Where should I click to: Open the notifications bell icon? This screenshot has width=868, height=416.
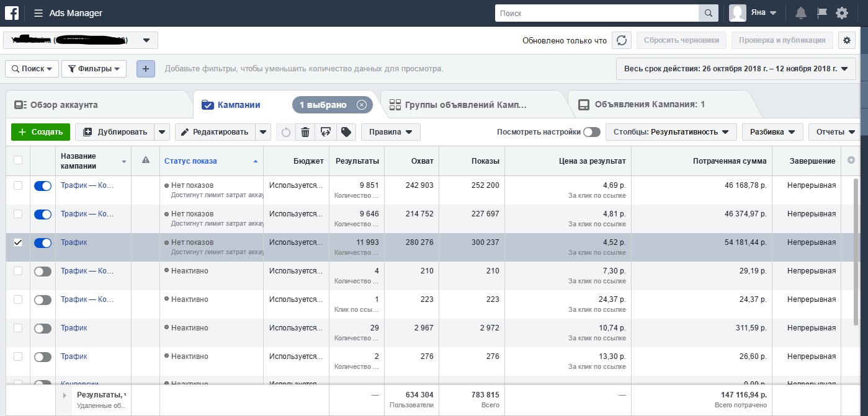click(801, 13)
